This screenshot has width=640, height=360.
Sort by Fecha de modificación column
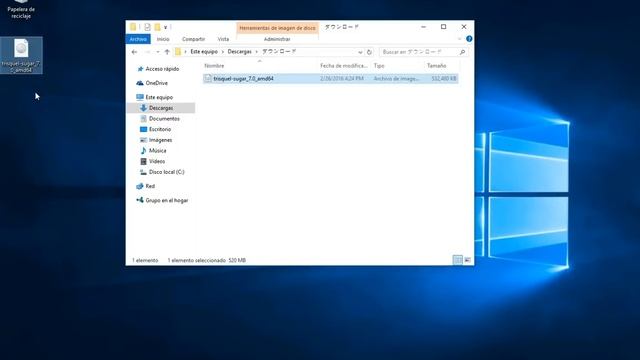344,66
